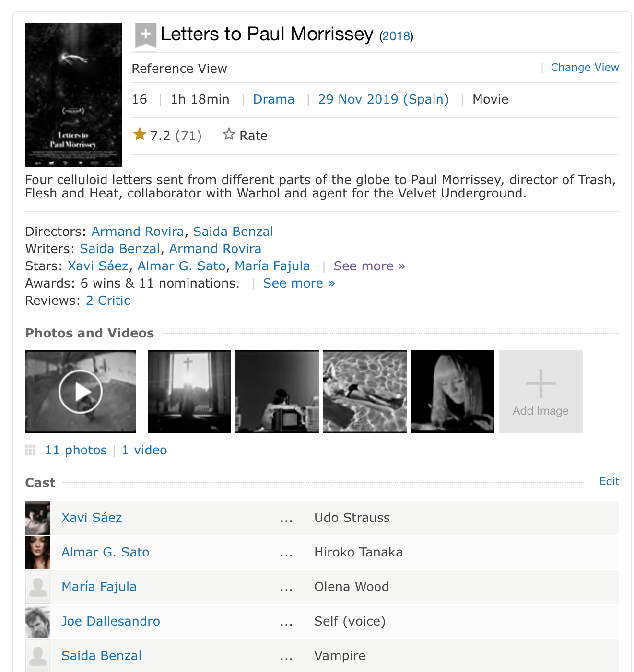Viewport: 634px width, 672px height.
Task: Click the photo grid icon beside 11 photos
Action: click(x=31, y=450)
